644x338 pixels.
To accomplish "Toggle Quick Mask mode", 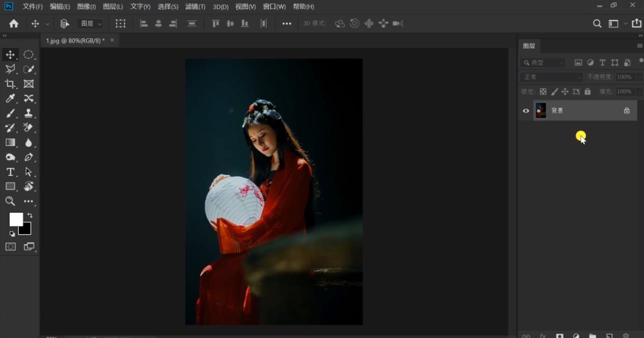I will pos(10,246).
